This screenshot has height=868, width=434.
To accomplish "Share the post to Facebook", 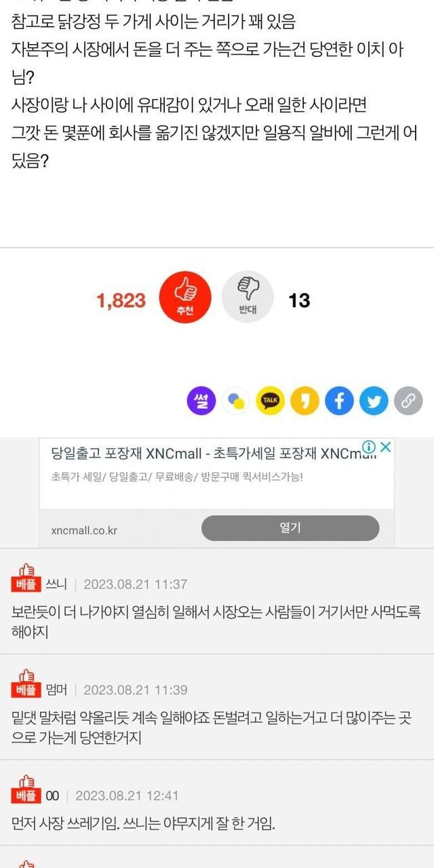I will 340,401.
